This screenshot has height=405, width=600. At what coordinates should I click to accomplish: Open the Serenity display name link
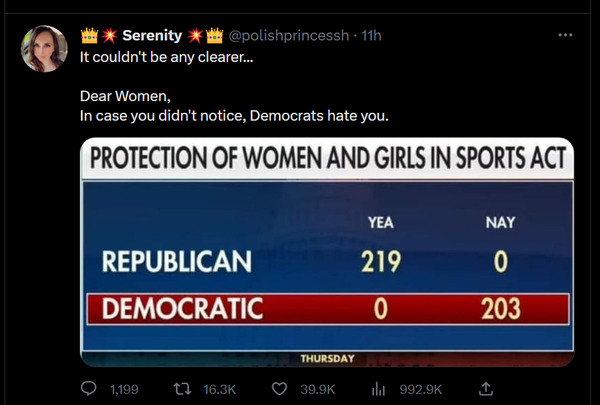pyautogui.click(x=152, y=36)
